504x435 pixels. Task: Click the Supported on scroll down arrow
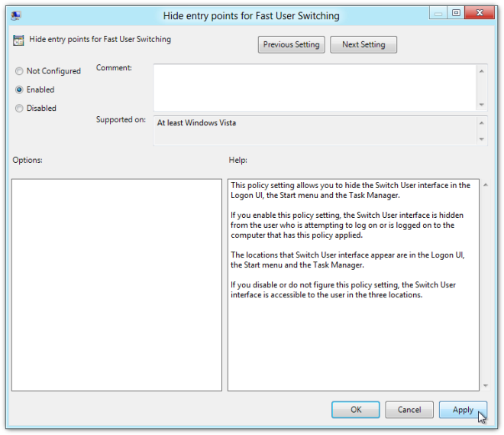[482, 139]
